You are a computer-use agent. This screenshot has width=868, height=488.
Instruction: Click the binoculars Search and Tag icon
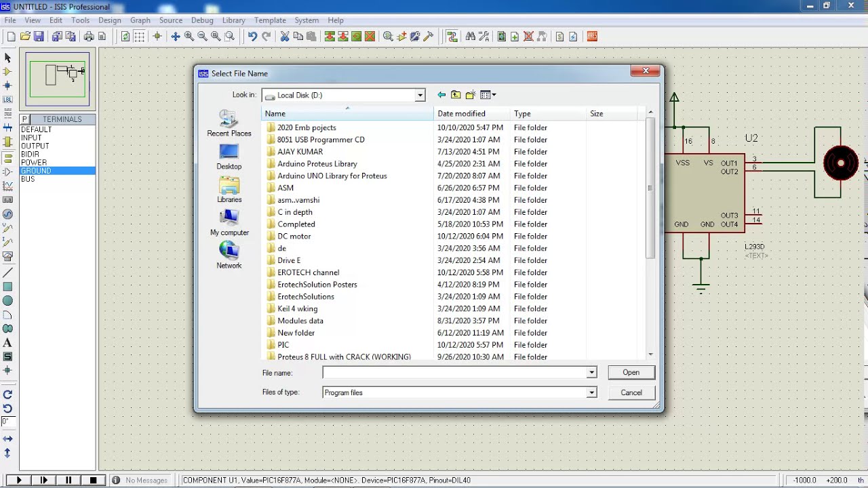coord(471,37)
